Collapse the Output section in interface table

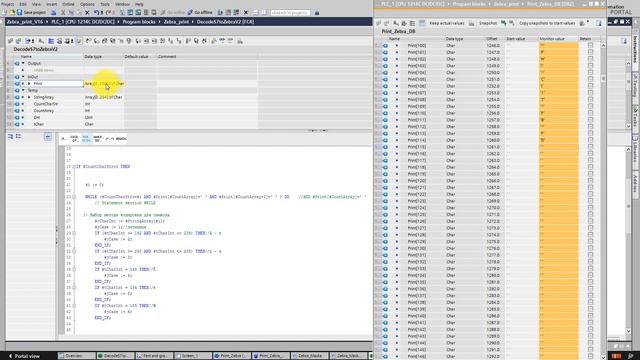(x=23, y=63)
